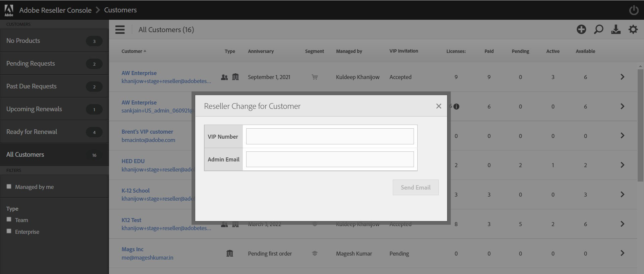This screenshot has width=644, height=274.
Task: Click Pending first order text for Mags Inc
Action: pyautogui.click(x=270, y=254)
